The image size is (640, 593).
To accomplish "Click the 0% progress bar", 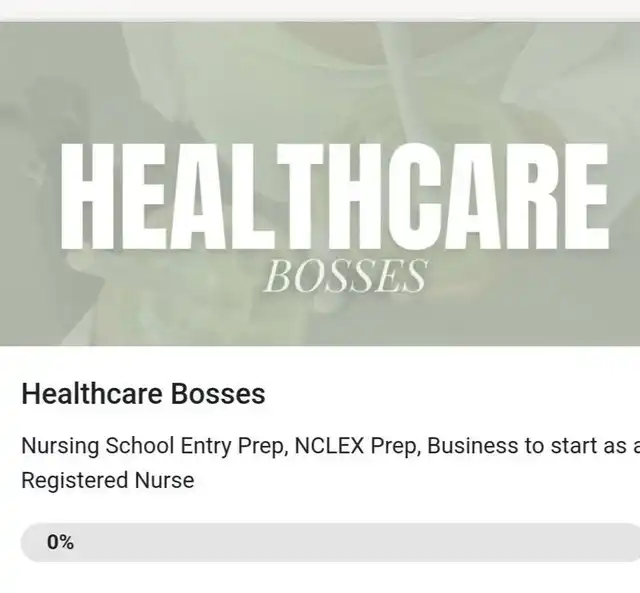I will coord(330,542).
